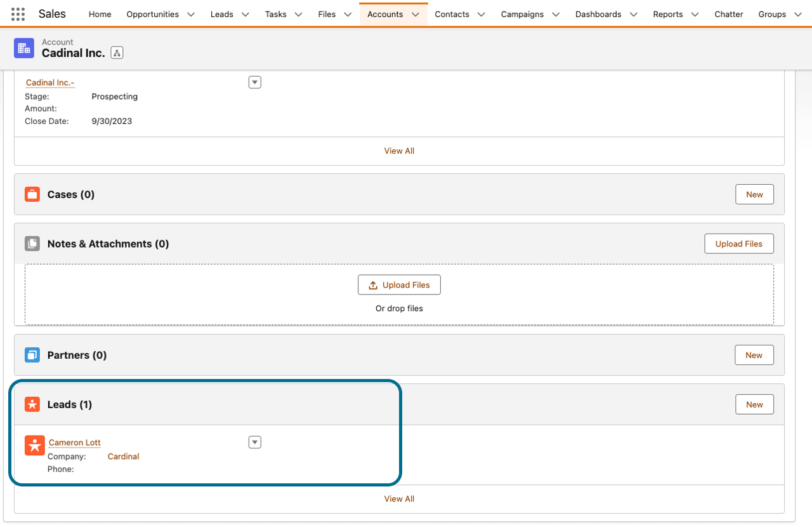Open the Notes & Attachments (0) list title
812x527 pixels.
(x=108, y=244)
